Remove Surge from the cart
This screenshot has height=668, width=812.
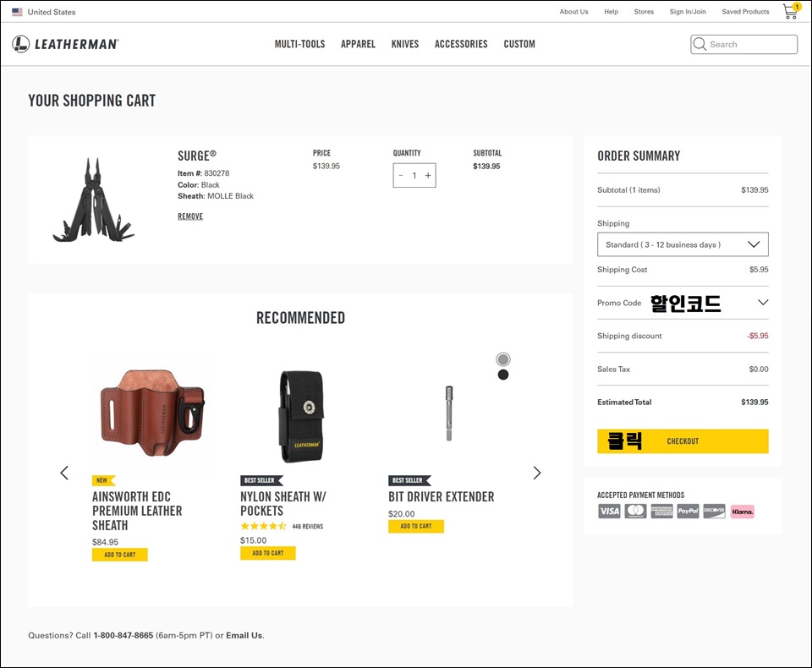click(x=190, y=216)
